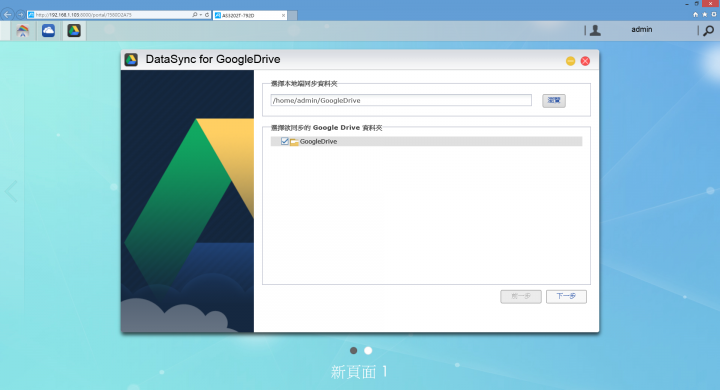Image resolution: width=720 pixels, height=390 pixels.
Task: Click the browser forward button
Action: click(20, 15)
